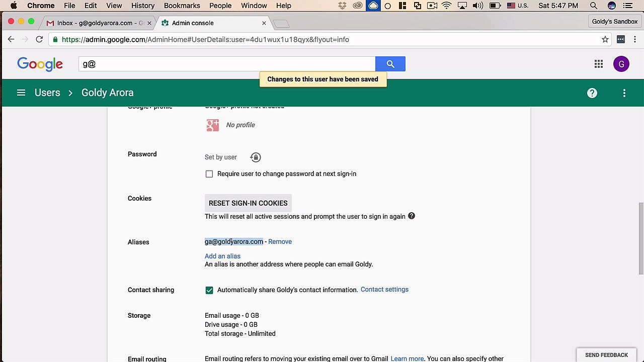Image resolution: width=644 pixels, height=362 pixels.
Task: Open the Help question mark icon
Action: [592, 93]
